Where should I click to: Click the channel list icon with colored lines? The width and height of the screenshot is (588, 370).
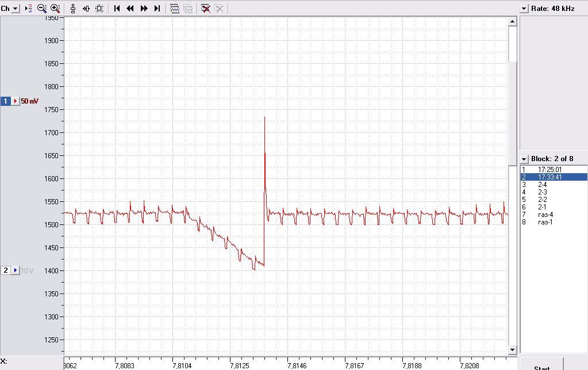point(29,8)
